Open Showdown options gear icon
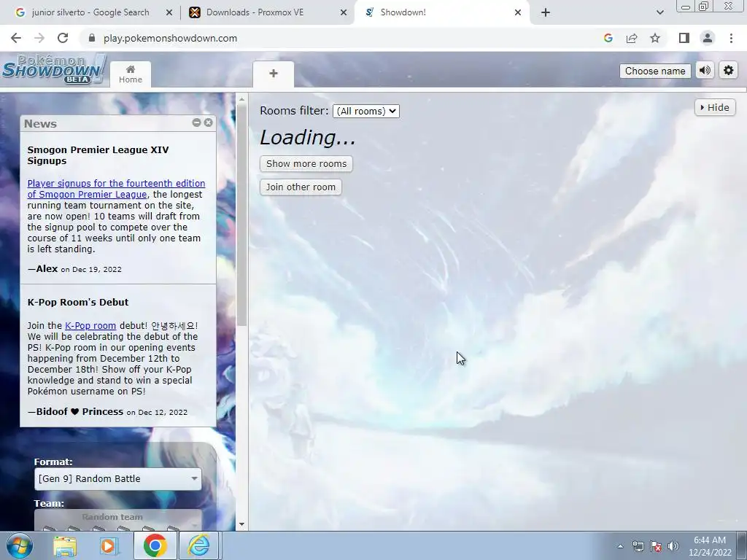This screenshot has height=560, width=747. click(729, 71)
